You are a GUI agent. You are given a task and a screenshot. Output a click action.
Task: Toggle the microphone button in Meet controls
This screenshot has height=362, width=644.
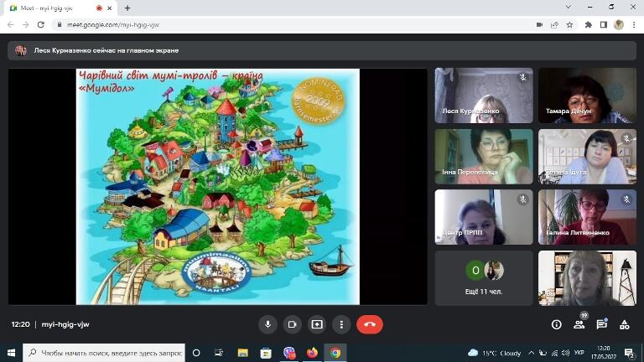point(267,324)
